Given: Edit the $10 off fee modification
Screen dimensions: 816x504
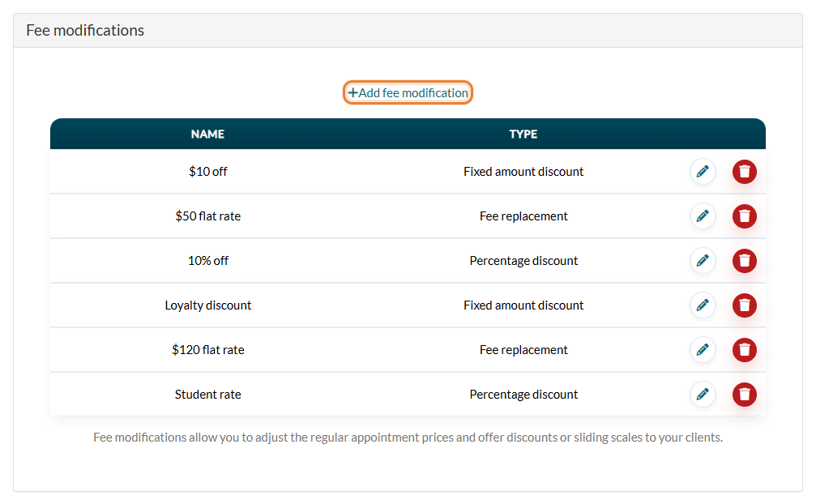Looking at the screenshot, I should 703,172.
